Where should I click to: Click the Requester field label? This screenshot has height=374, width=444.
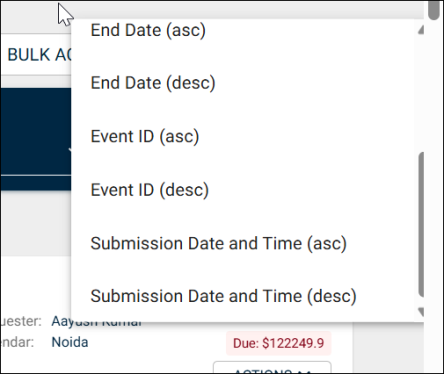pos(21,322)
